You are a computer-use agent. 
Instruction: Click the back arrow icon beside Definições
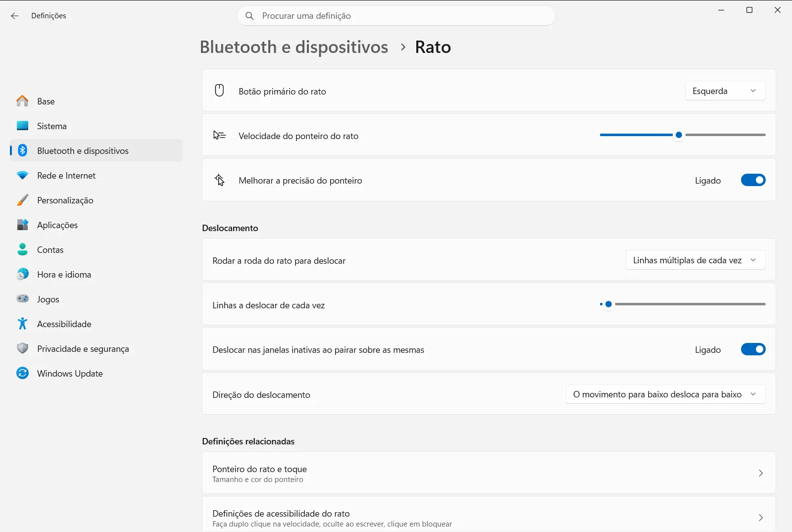click(x=15, y=16)
